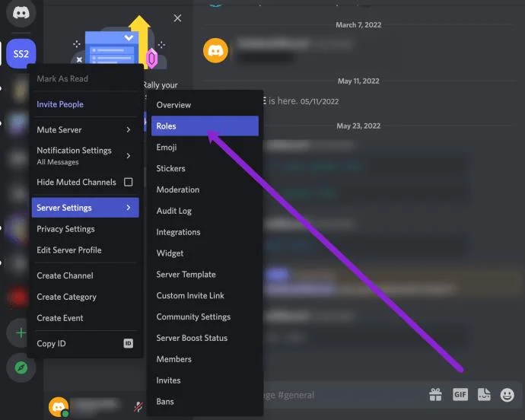Send a gift with gift icon
Image resolution: width=525 pixels, height=420 pixels.
[435, 395]
